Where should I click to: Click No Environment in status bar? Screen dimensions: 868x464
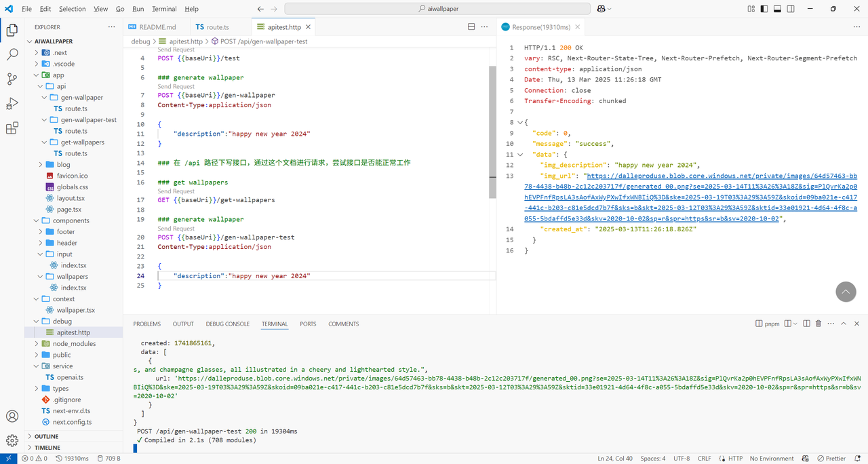[772, 459]
